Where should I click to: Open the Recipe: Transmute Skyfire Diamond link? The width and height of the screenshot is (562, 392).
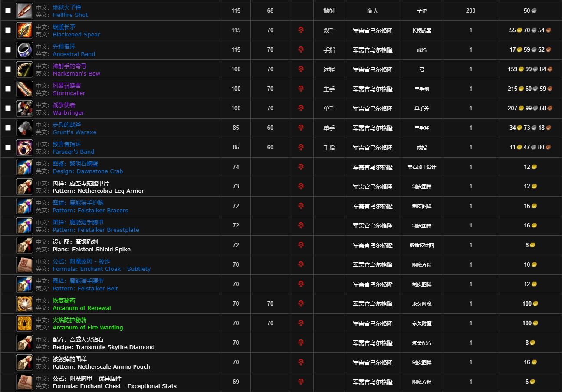pyautogui.click(x=104, y=347)
